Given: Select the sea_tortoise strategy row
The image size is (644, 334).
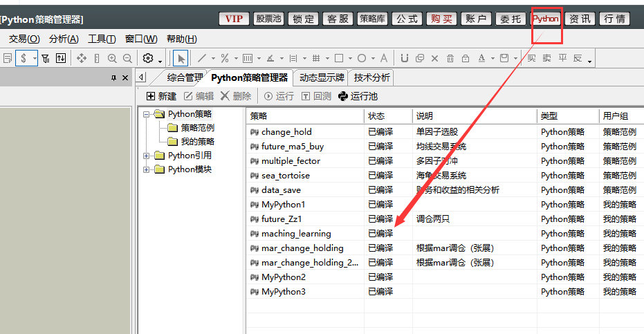Looking at the screenshot, I should pos(445,176).
